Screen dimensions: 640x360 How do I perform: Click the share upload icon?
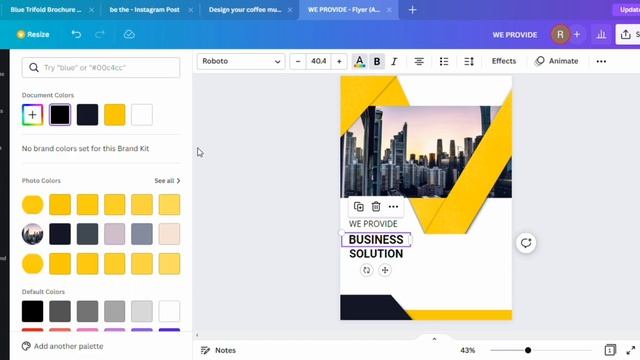point(626,35)
